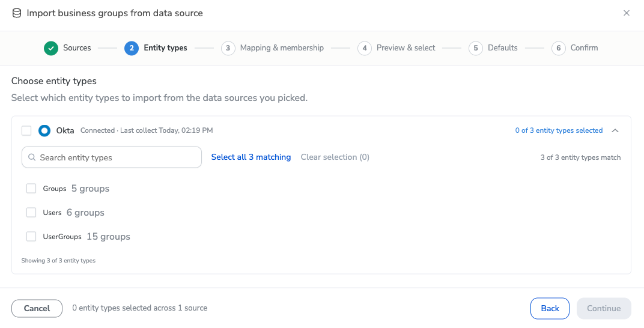Click 'Connected · Last collect Today, 02:19 PM' text
Screen dimensions: 644x328
click(147, 130)
